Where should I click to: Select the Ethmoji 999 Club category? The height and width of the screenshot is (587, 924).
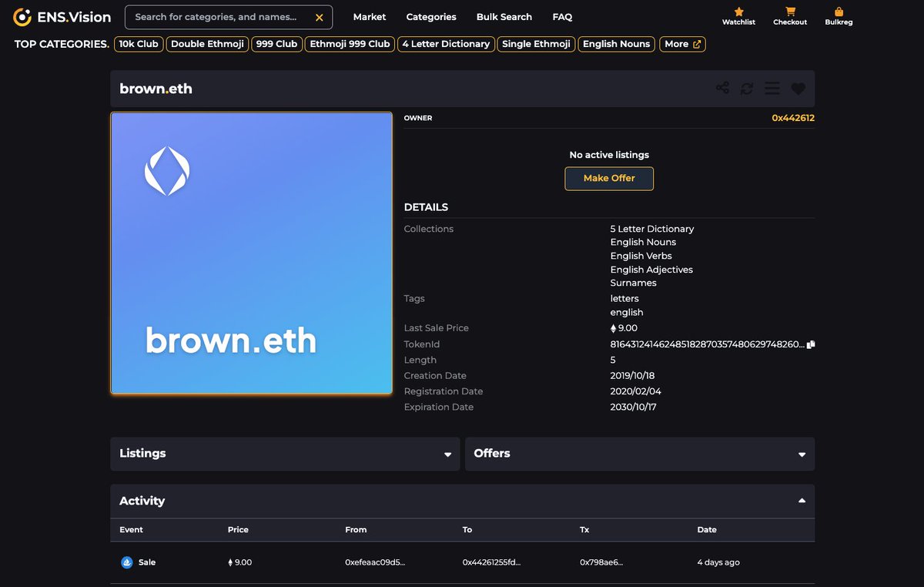(350, 44)
